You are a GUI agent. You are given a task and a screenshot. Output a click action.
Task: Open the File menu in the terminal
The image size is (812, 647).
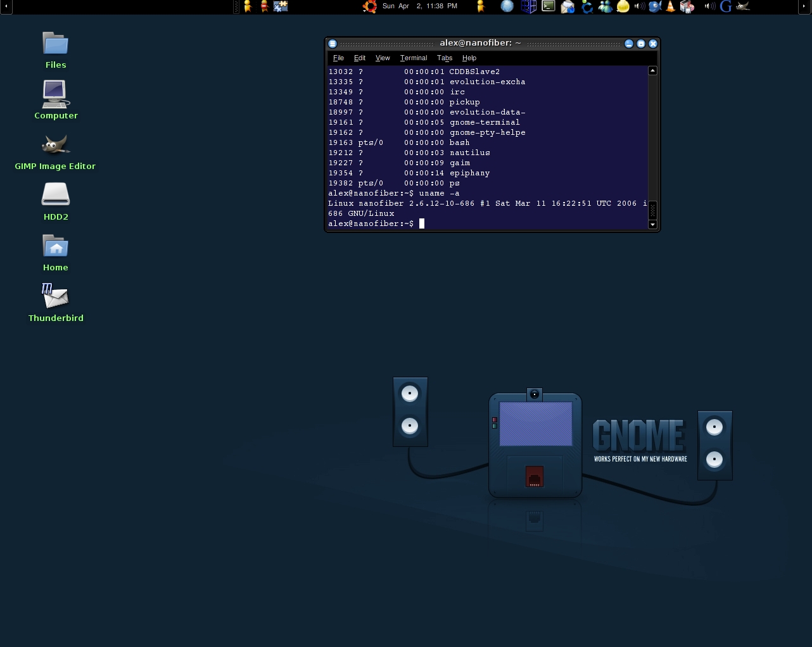pyautogui.click(x=338, y=58)
